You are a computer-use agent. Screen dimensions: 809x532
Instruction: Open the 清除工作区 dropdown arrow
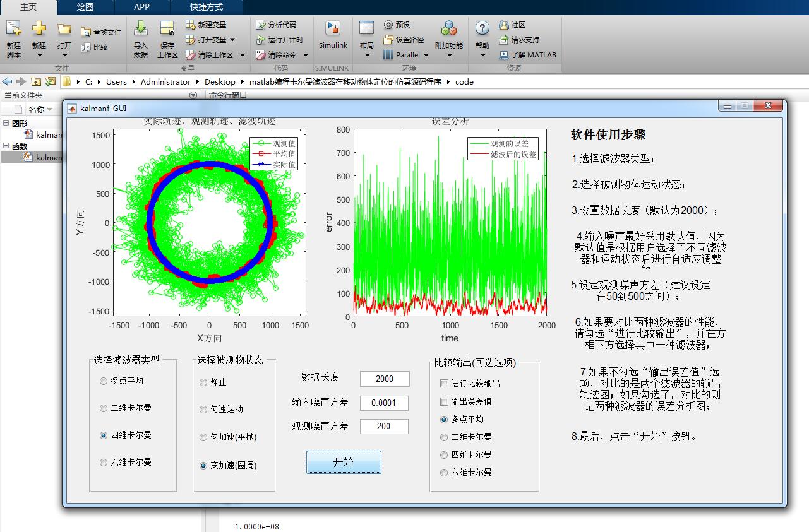pyautogui.click(x=242, y=55)
